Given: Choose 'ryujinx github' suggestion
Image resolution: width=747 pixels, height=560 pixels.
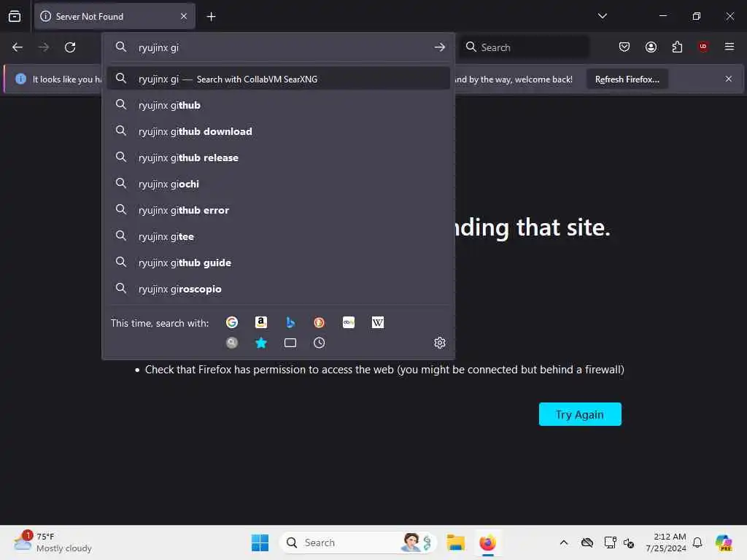Looking at the screenshot, I should pyautogui.click(x=279, y=105).
